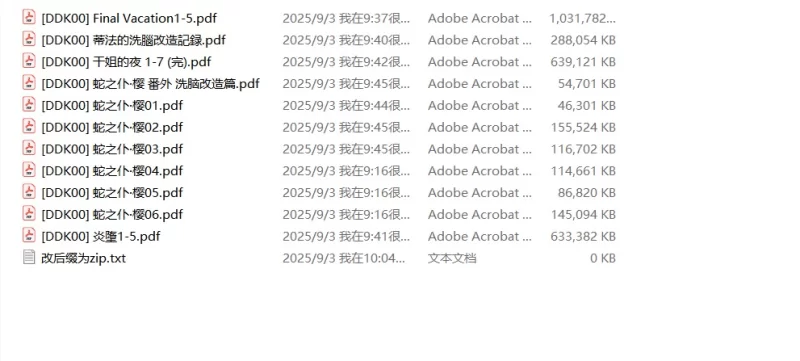Click the 633,382 KB size entry
The height and width of the screenshot is (361, 800).
pyautogui.click(x=583, y=237)
